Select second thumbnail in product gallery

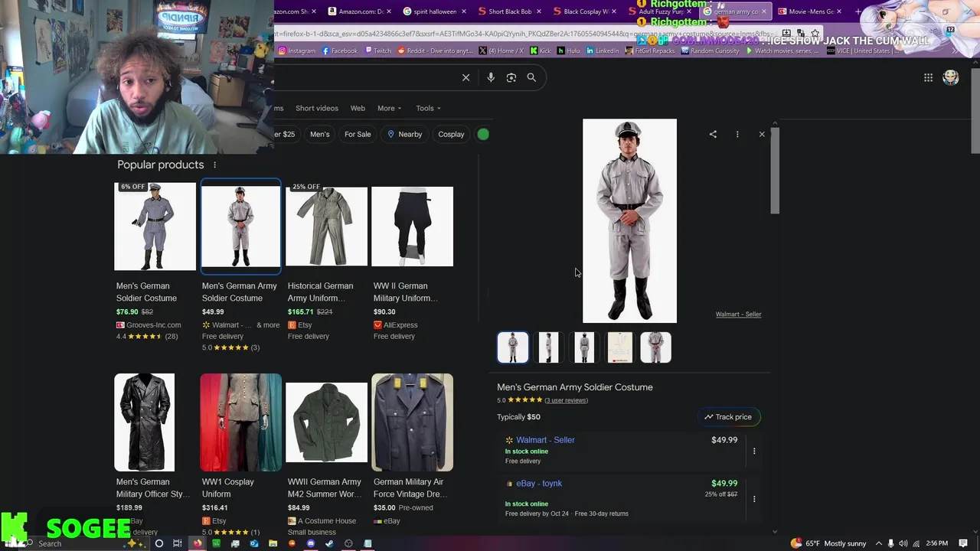tap(548, 347)
